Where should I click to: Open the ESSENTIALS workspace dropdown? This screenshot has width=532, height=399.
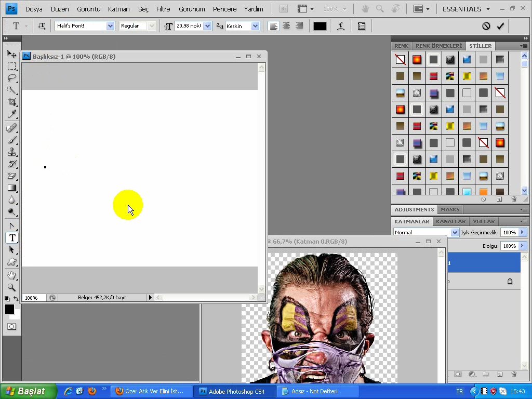(x=466, y=9)
